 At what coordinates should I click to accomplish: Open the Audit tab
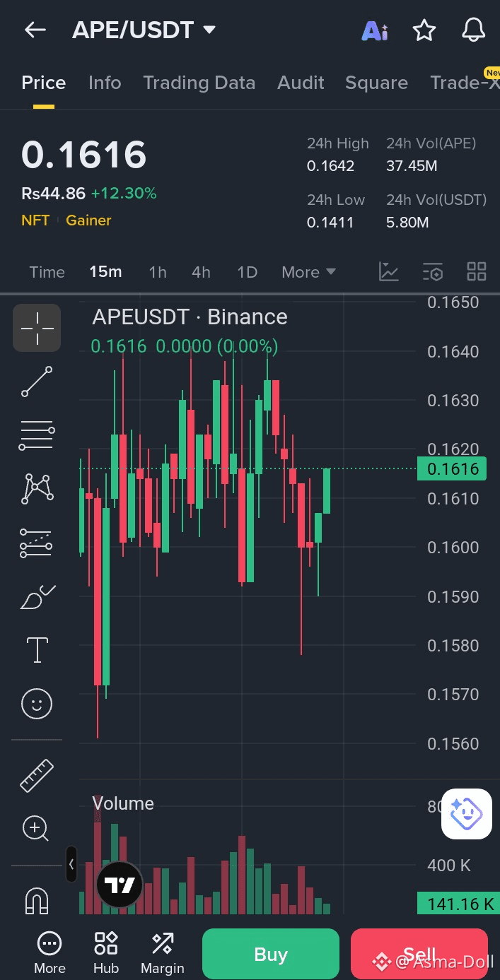pos(301,83)
